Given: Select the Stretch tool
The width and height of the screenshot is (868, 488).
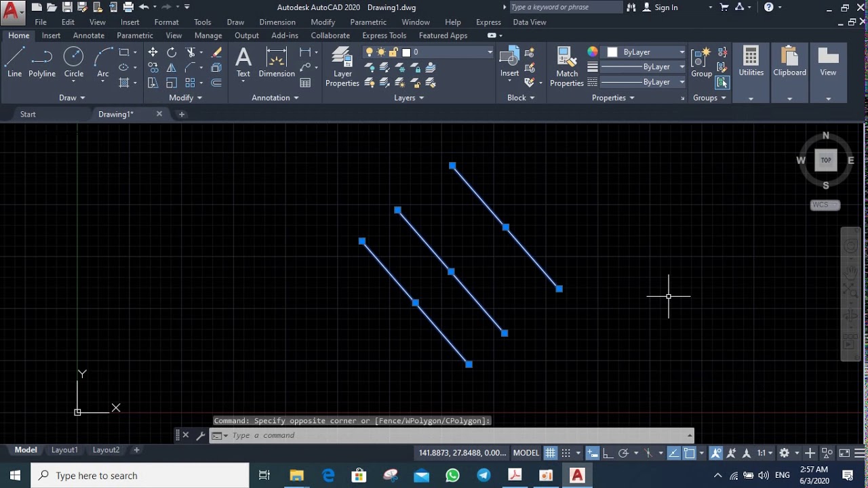Looking at the screenshot, I should (x=153, y=83).
